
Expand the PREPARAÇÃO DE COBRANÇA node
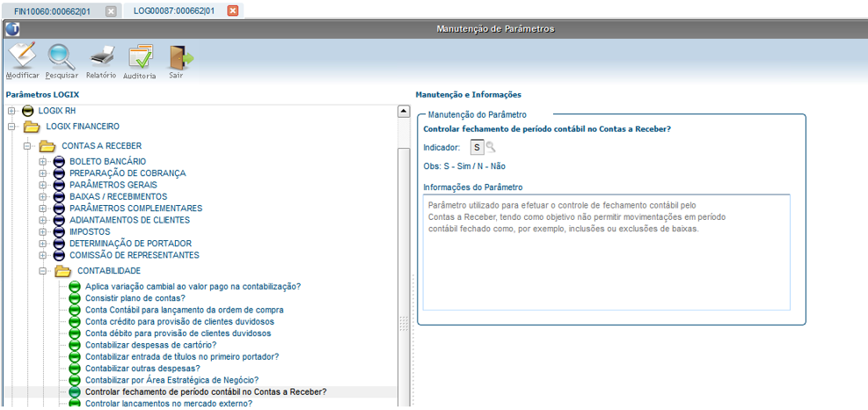click(41, 173)
